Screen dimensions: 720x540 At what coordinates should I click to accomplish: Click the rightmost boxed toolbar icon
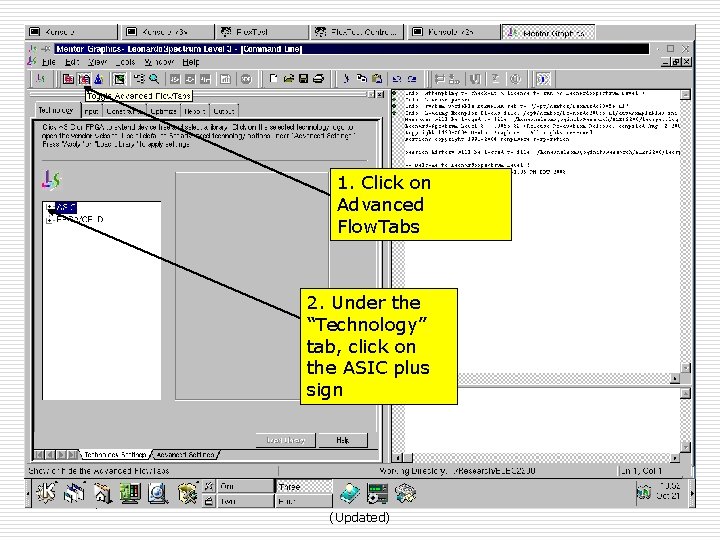tap(543, 79)
